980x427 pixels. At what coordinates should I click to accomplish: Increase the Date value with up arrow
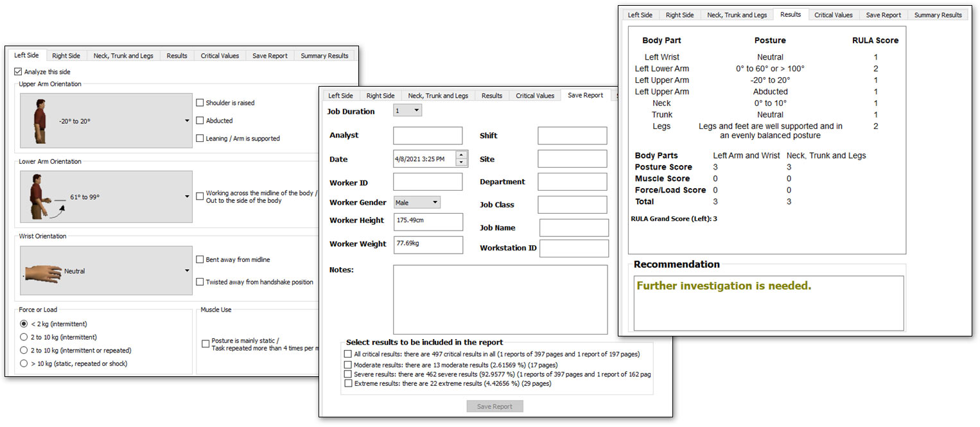pyautogui.click(x=461, y=155)
